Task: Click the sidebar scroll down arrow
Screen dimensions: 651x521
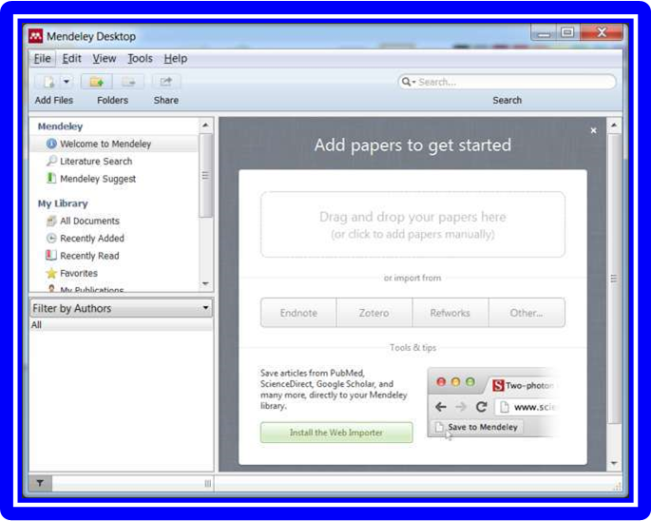Action: 206,284
